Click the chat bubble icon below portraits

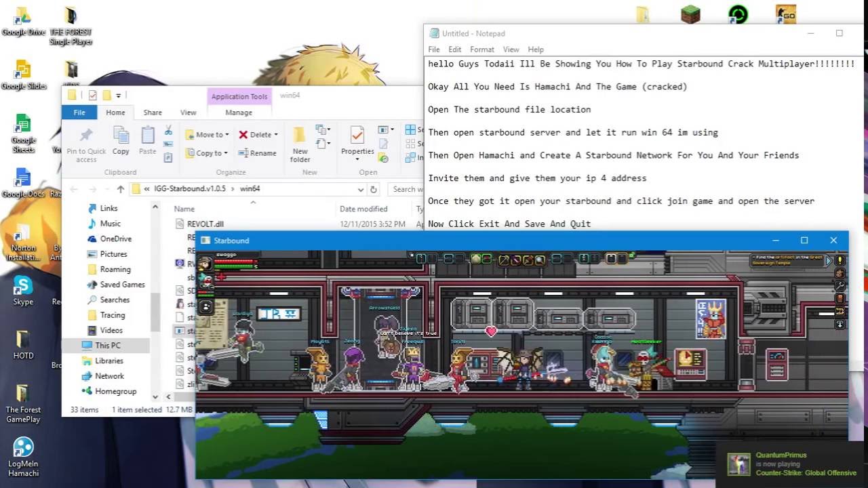tap(205, 307)
